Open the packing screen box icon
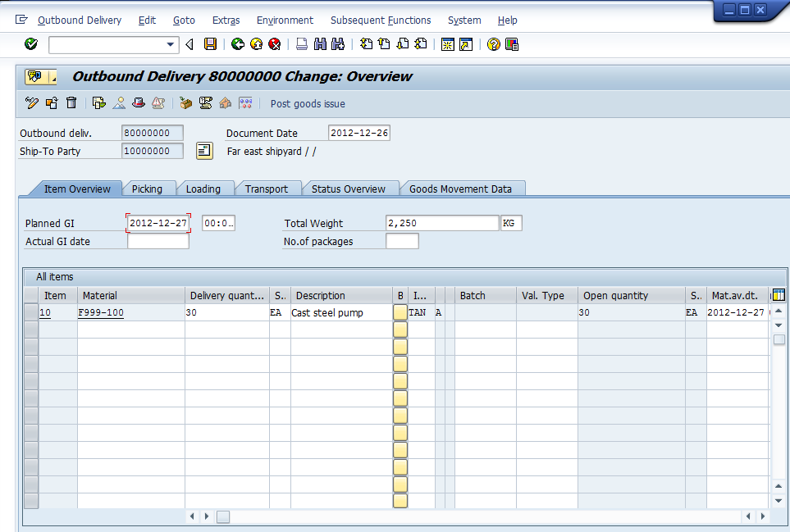The width and height of the screenshot is (790, 532). coord(184,103)
